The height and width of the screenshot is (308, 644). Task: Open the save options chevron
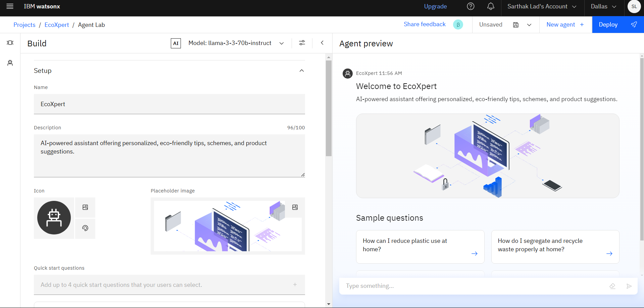529,25
